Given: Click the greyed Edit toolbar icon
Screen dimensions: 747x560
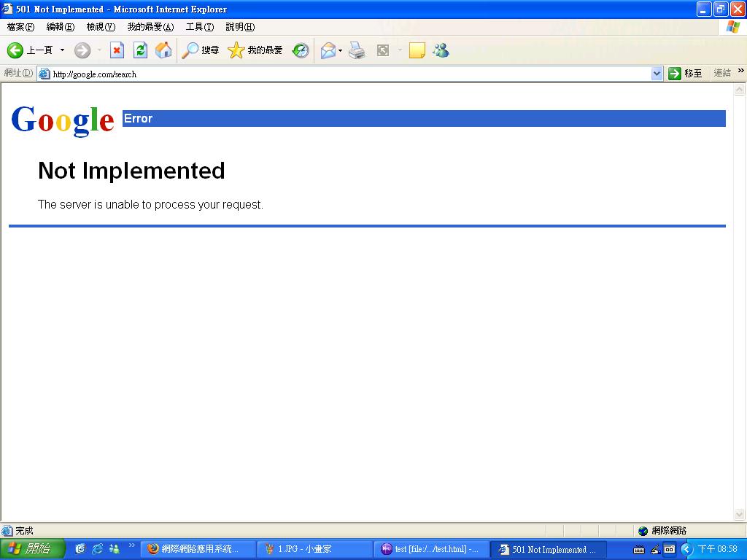Looking at the screenshot, I should pyautogui.click(x=383, y=50).
